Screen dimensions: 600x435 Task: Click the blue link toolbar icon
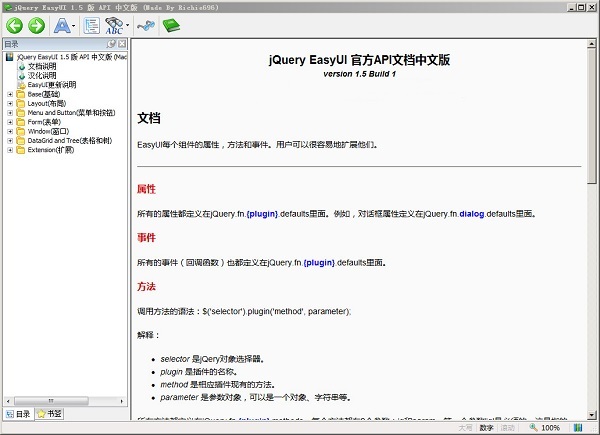(146, 26)
